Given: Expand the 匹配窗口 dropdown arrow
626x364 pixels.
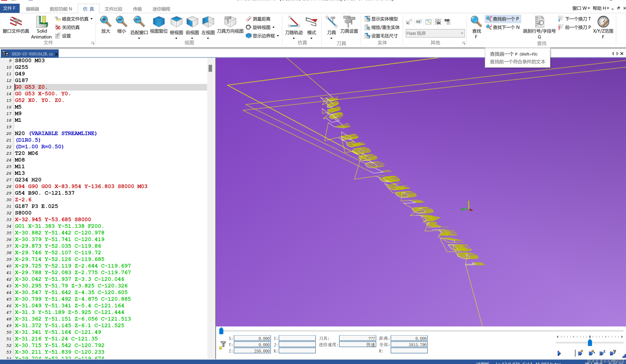Looking at the screenshot, I should (x=139, y=38).
